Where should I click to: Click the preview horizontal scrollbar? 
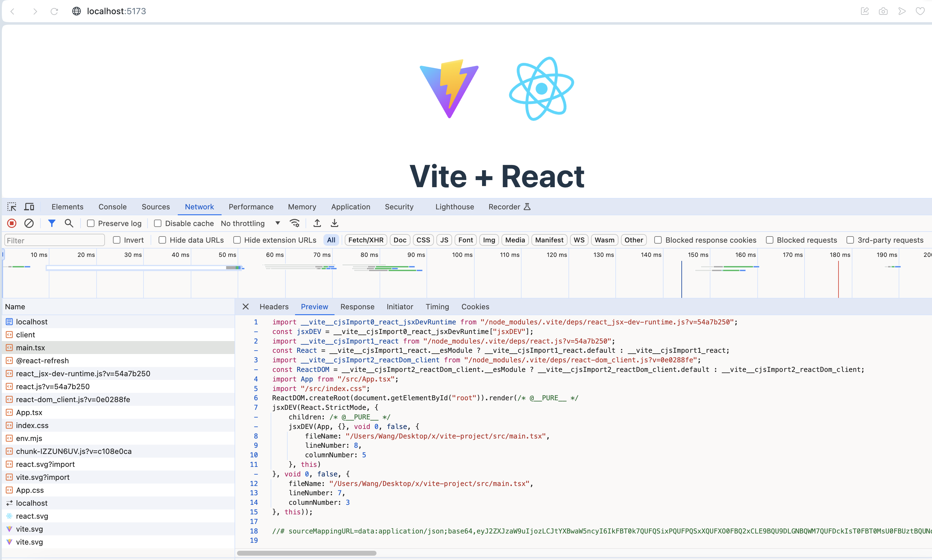(x=306, y=553)
